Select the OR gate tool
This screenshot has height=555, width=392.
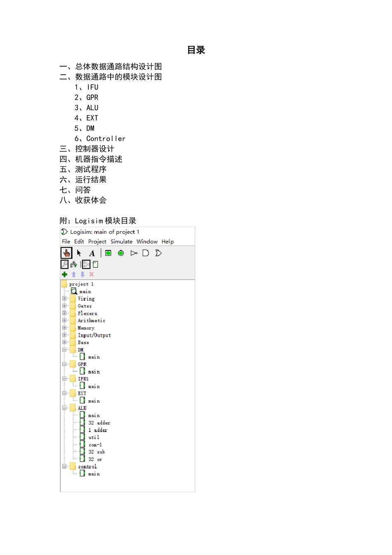tap(158, 253)
